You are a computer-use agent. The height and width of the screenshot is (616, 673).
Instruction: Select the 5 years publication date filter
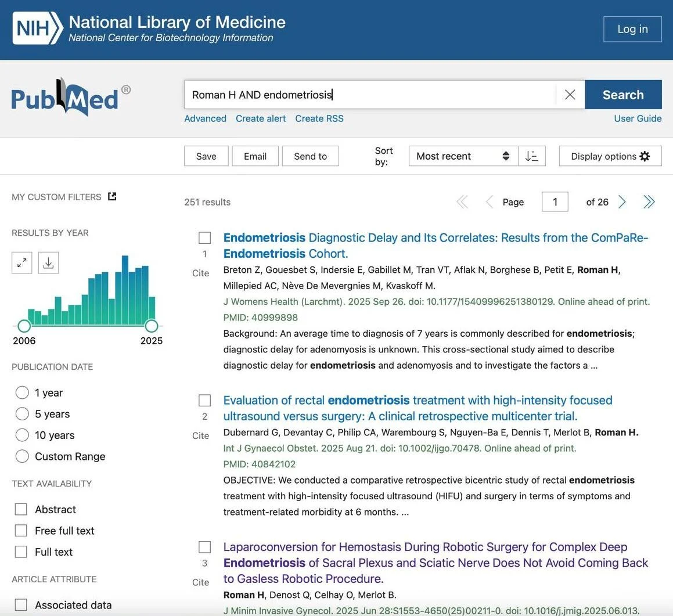point(22,414)
